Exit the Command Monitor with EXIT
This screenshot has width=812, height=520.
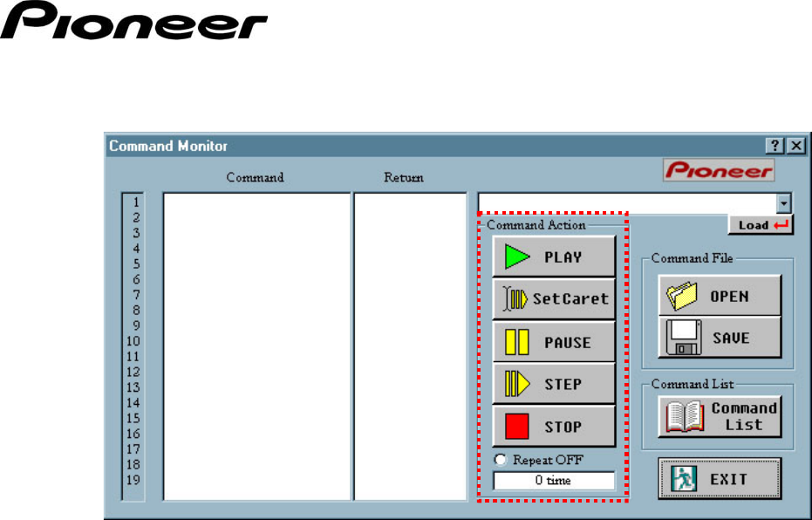point(720,479)
